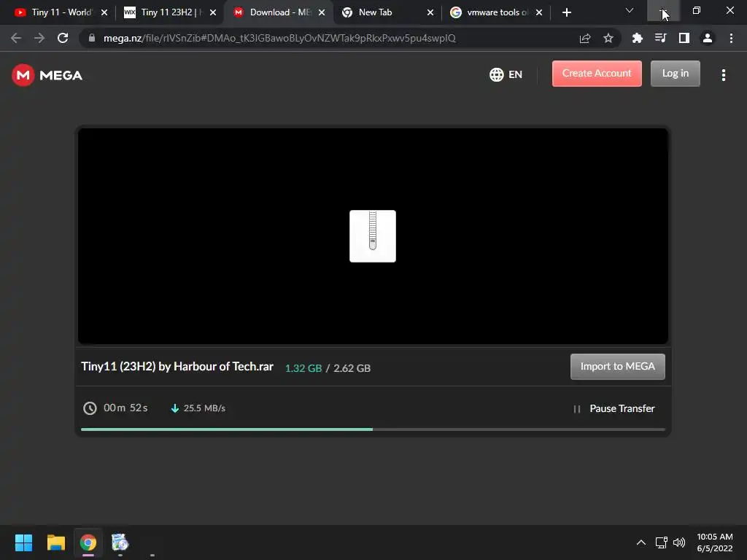Switch to the New Tab tab
This screenshot has width=747, height=560.
[x=387, y=12]
